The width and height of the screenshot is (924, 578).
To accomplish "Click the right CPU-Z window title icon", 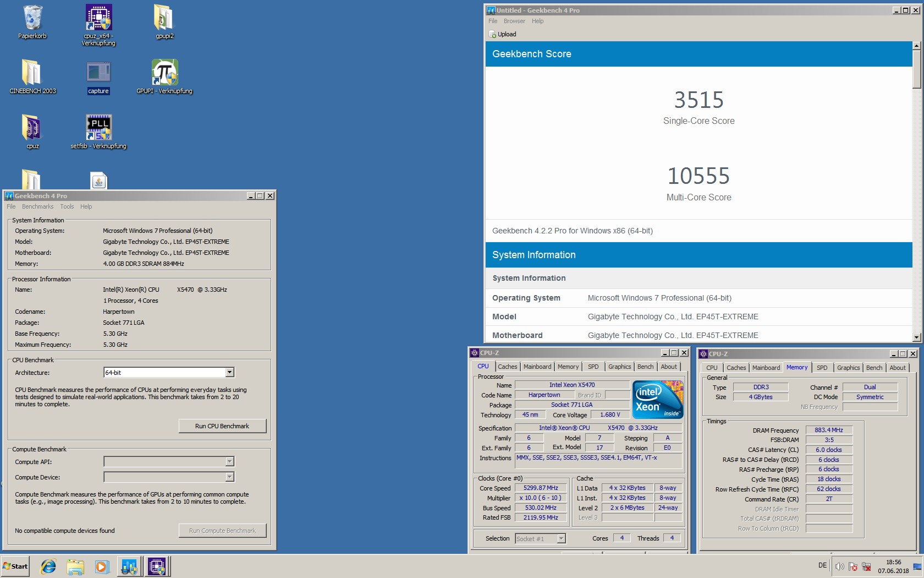I will pyautogui.click(x=703, y=354).
